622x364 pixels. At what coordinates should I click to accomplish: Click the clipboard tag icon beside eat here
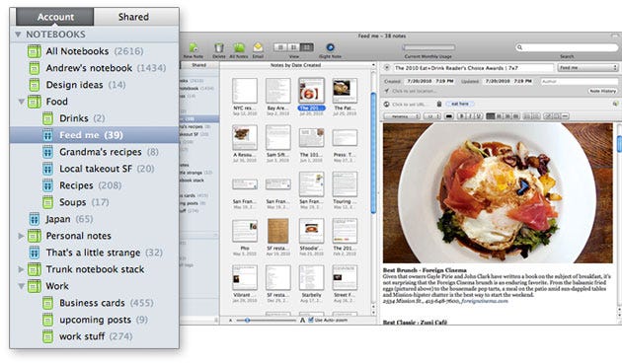(439, 104)
